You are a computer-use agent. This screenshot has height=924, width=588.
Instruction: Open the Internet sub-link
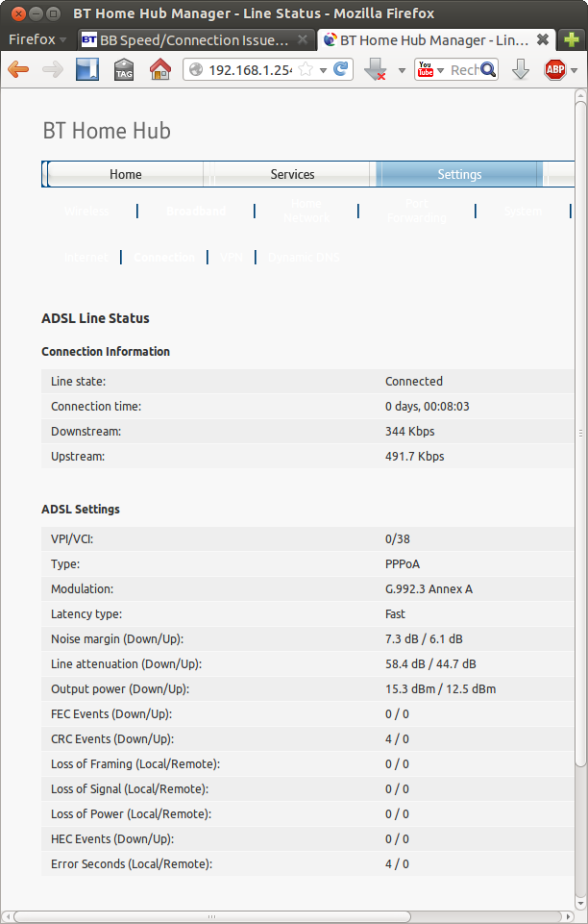pos(86,257)
